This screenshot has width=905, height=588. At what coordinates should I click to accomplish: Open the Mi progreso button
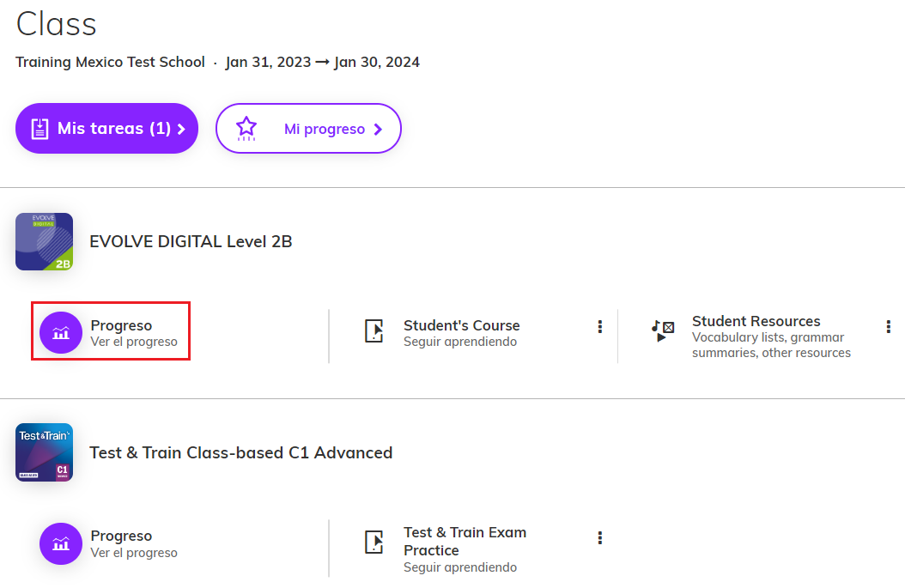308,129
